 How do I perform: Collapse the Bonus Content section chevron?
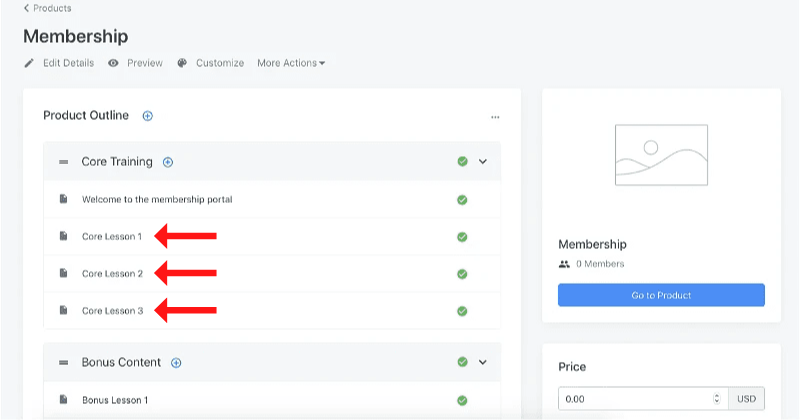tap(483, 362)
